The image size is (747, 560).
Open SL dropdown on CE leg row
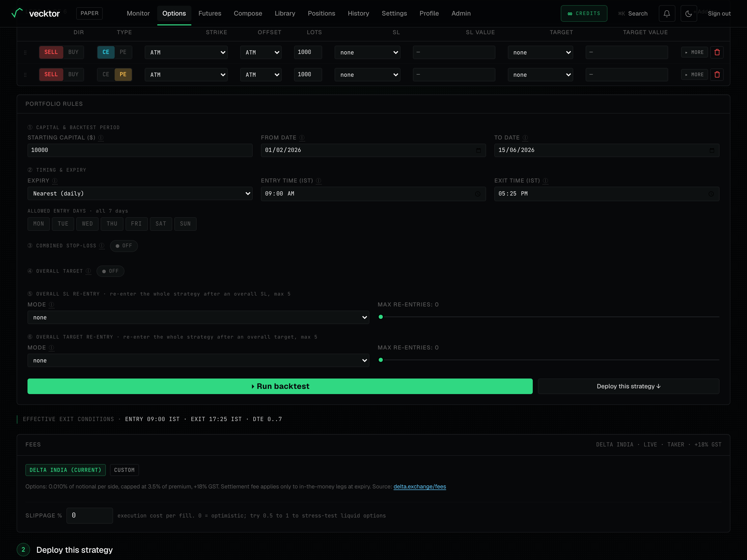click(368, 52)
